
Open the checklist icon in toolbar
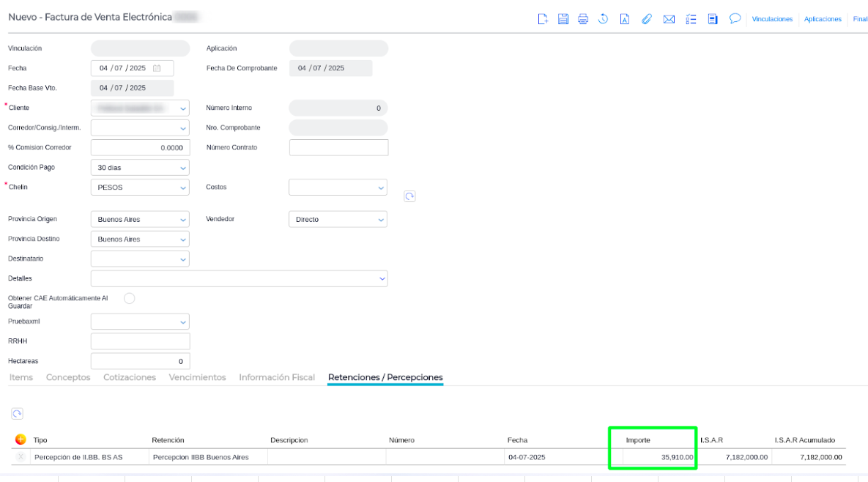point(691,19)
